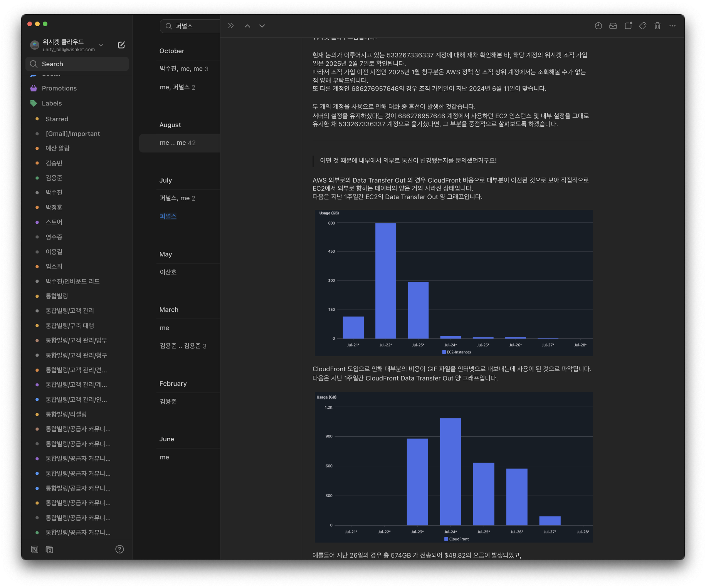
Task: Compose a new email with pencil icon
Action: point(121,45)
